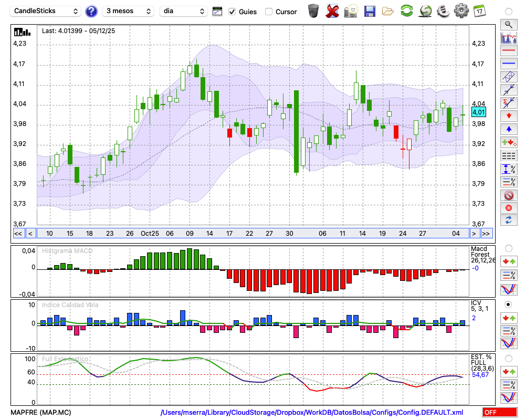Click the calendar icon showing 17

[x=479, y=11]
